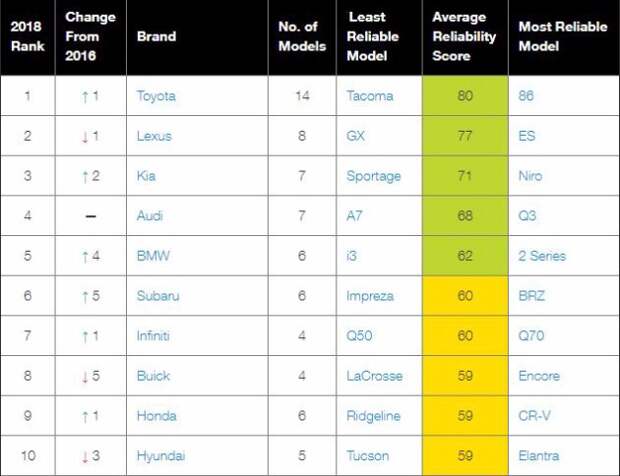Open the Subaru brand link

158,296
